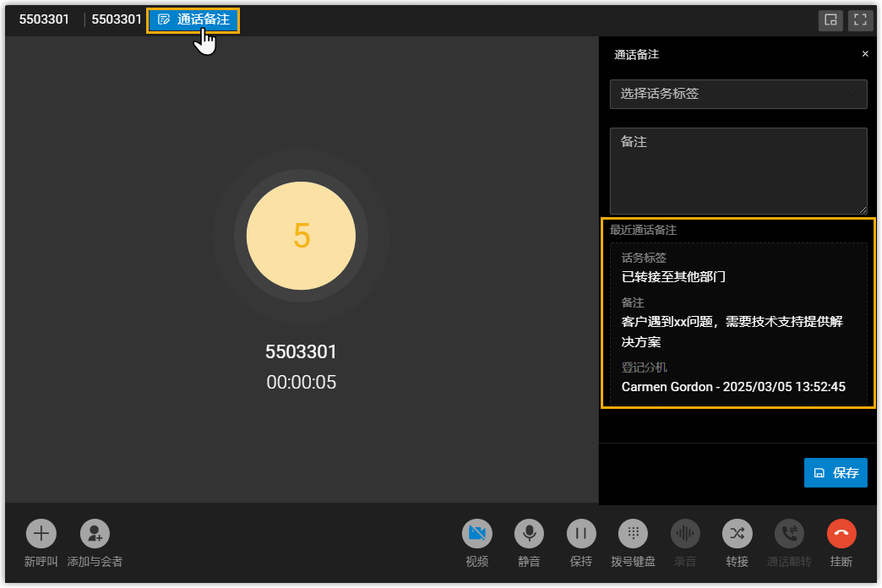Toggle the video camera on
Image resolution: width=882 pixels, height=588 pixels.
pyautogui.click(x=476, y=534)
